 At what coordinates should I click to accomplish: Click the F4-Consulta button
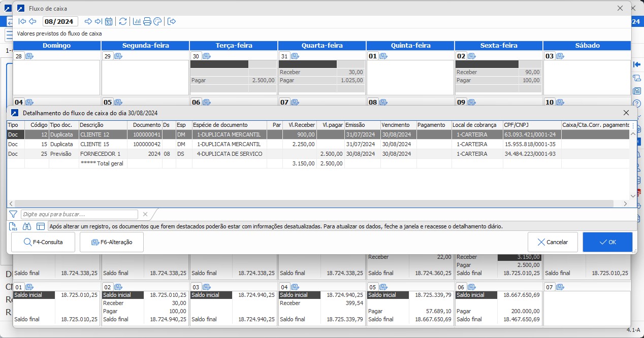tap(43, 242)
